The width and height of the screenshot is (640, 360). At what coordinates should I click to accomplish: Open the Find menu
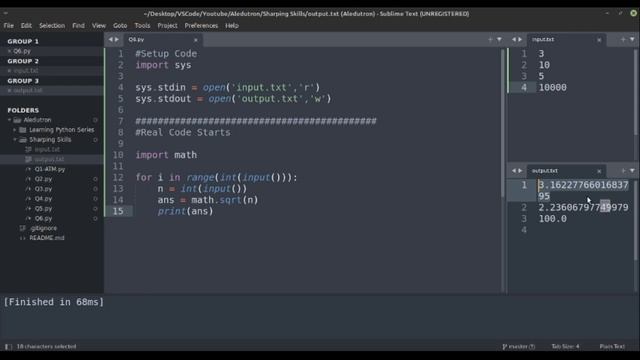click(x=78, y=25)
